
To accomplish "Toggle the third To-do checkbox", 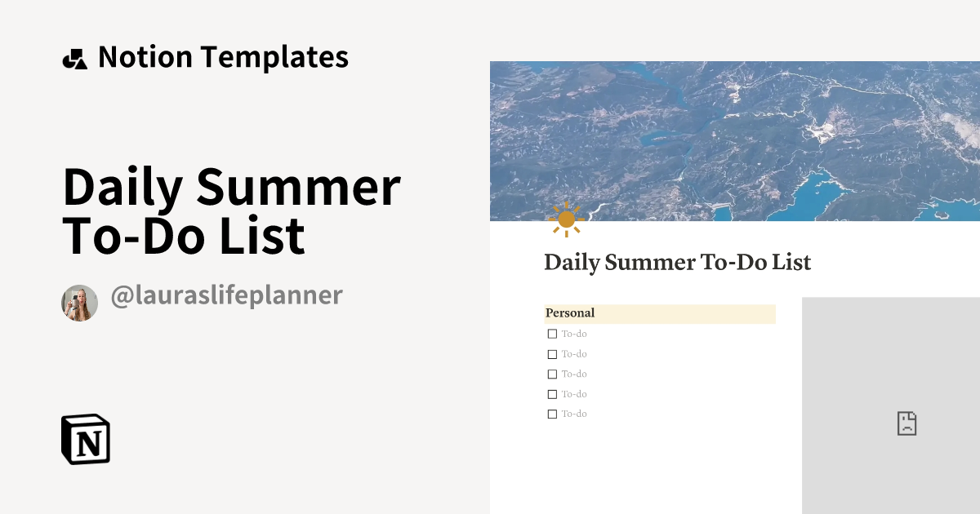I will pos(552,374).
